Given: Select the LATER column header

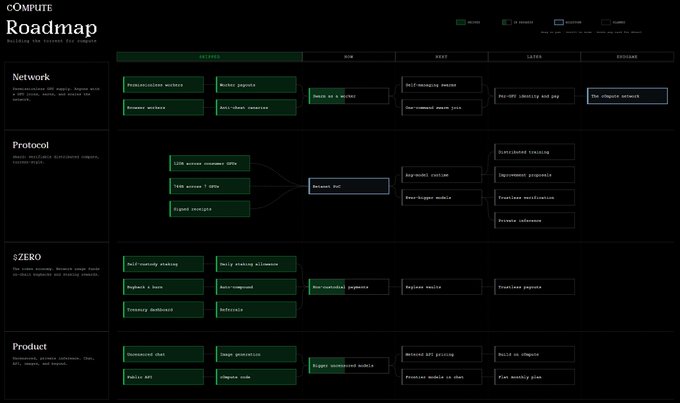Looking at the screenshot, I should [534, 57].
